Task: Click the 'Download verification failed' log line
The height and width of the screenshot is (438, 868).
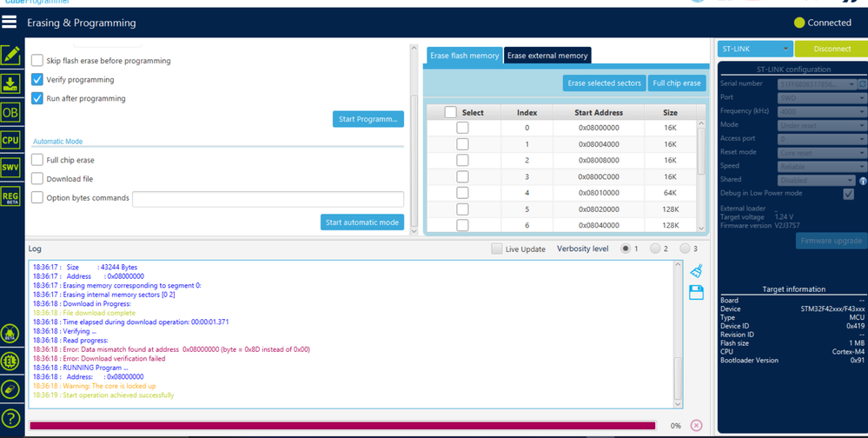Action: (x=99, y=358)
